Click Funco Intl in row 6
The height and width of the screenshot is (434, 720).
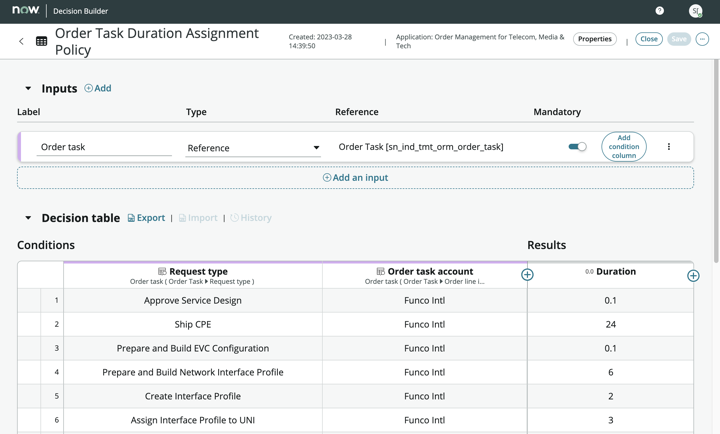(x=425, y=420)
